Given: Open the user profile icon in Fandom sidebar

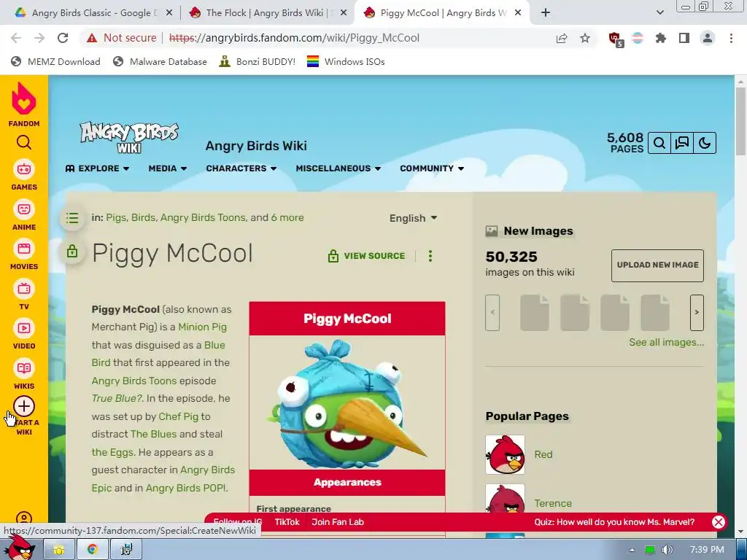Looking at the screenshot, I should click(24, 518).
